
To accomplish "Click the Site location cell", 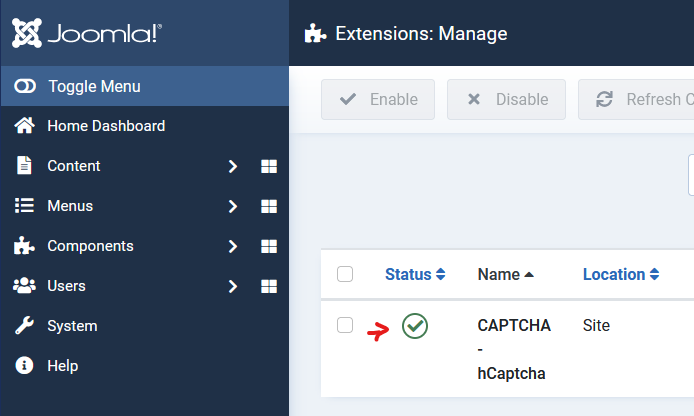I will click(x=596, y=325).
